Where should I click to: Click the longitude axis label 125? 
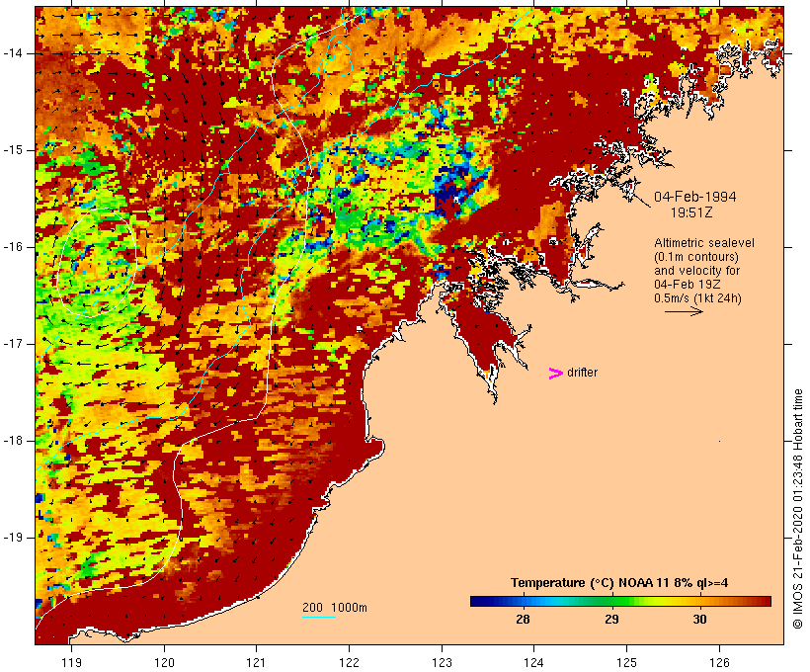coord(626,663)
